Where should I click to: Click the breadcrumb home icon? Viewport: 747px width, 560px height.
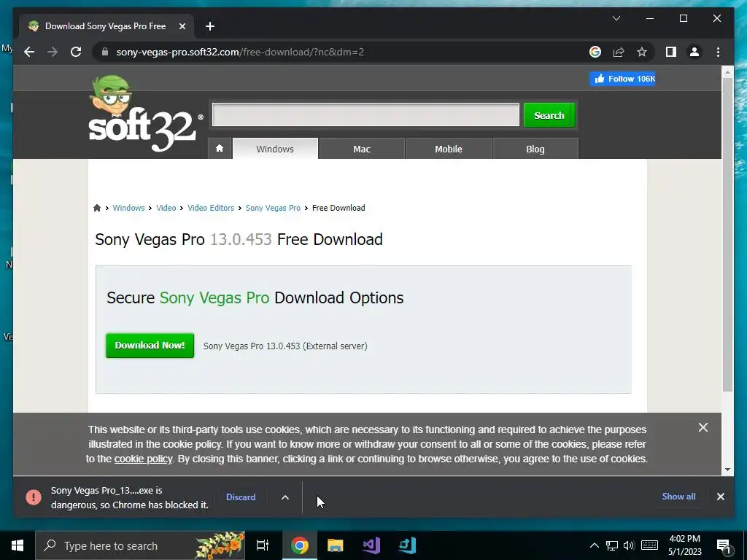pos(97,208)
